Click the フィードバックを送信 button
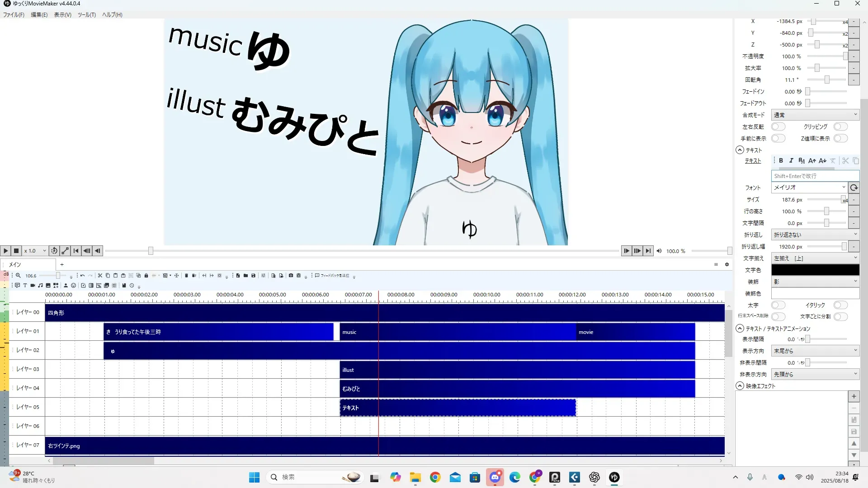Screen dimensions: 868x488 pos(332,276)
